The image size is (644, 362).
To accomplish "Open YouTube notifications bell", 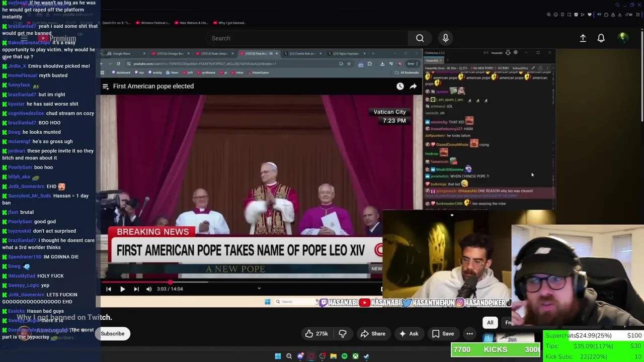I will click(x=601, y=38).
